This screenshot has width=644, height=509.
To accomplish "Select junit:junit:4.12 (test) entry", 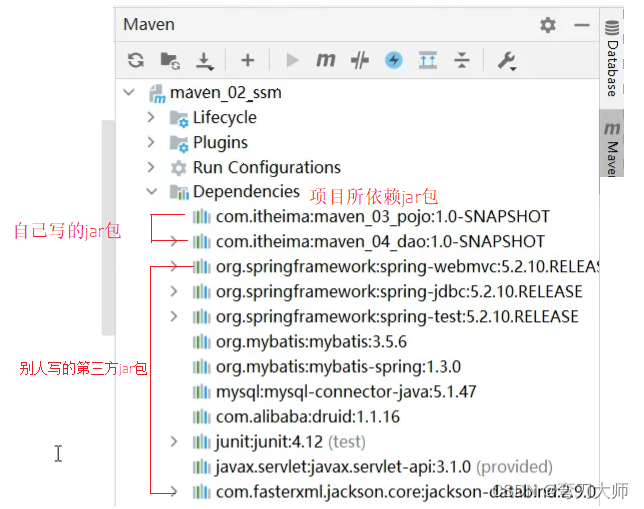I will [x=291, y=442].
